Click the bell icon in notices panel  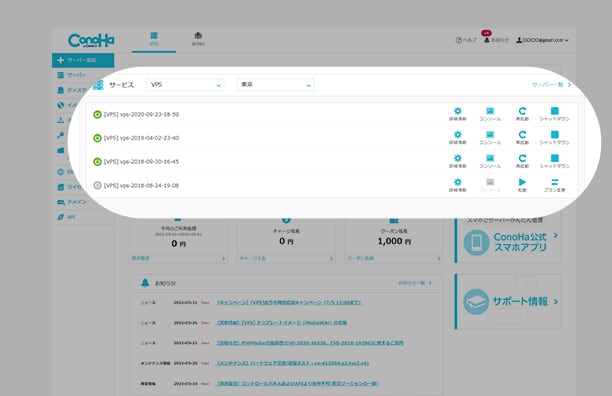[145, 282]
